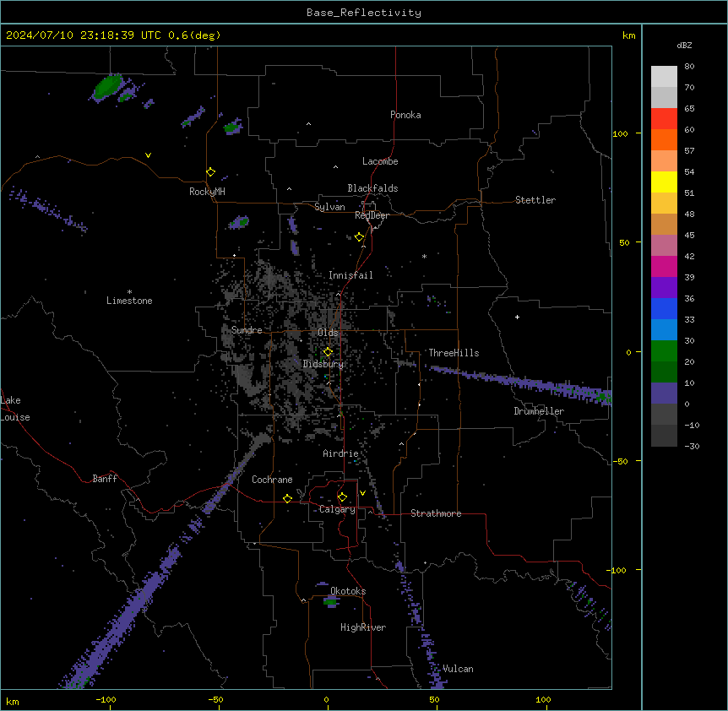Click the white plus marker north of Drumheller
The width and height of the screenshot is (728, 711).
[517, 317]
